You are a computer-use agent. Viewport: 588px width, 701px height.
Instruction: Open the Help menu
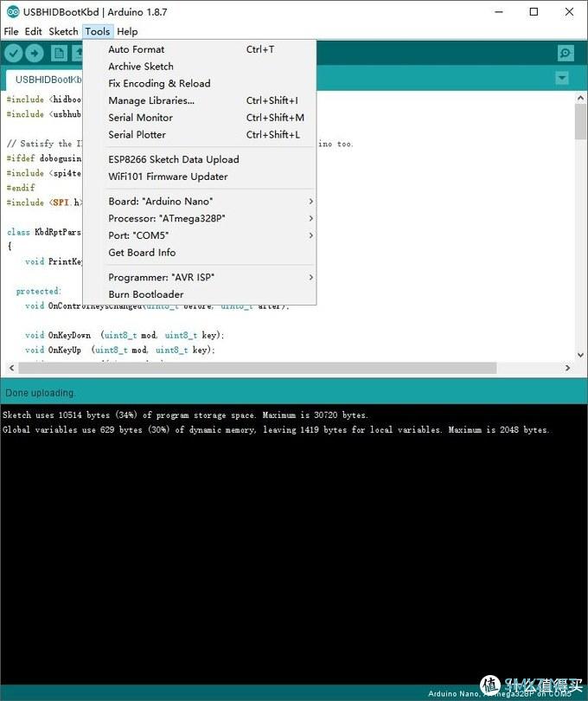pyautogui.click(x=127, y=31)
